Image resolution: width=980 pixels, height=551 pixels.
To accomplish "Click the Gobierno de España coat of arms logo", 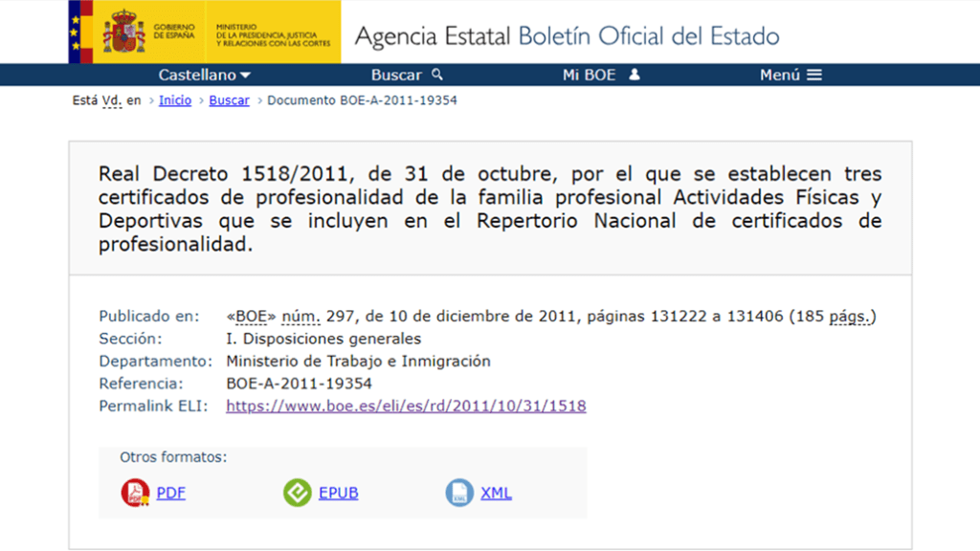I will [x=123, y=32].
